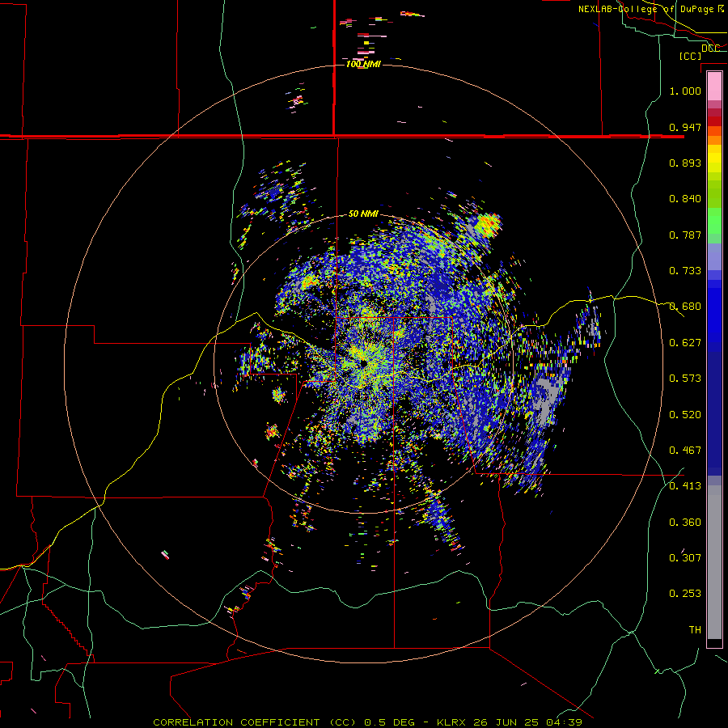Click the 26 JUN 25 date in caption
728x728 pixels.
tap(506, 722)
